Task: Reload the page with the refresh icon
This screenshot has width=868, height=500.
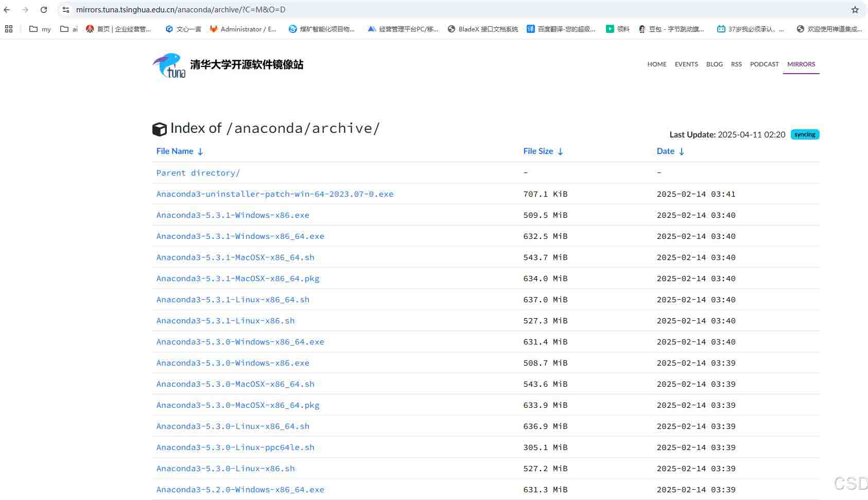Action: click(44, 10)
